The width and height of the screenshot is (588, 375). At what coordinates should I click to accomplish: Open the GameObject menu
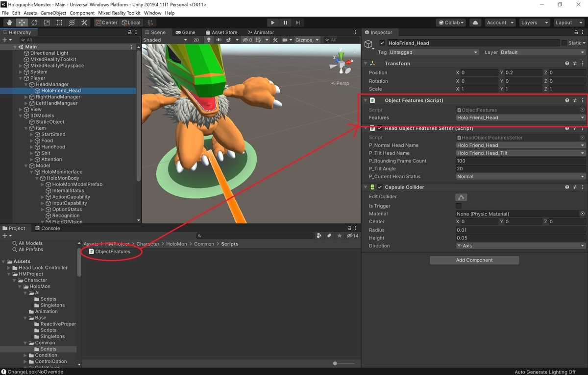click(x=53, y=13)
